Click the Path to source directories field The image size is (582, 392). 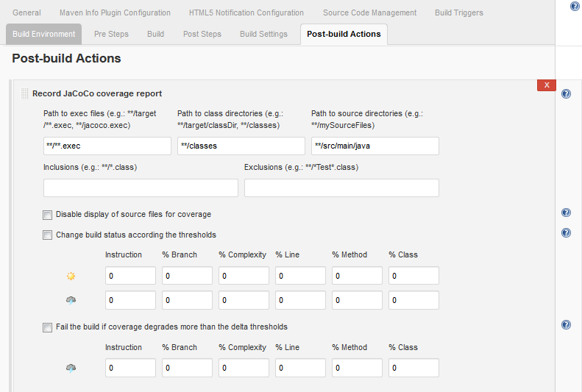(375, 146)
